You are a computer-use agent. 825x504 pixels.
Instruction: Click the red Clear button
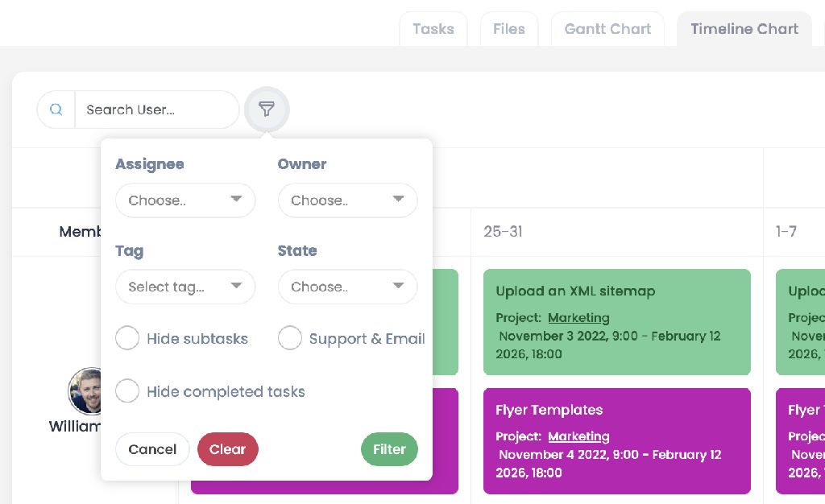tap(227, 449)
